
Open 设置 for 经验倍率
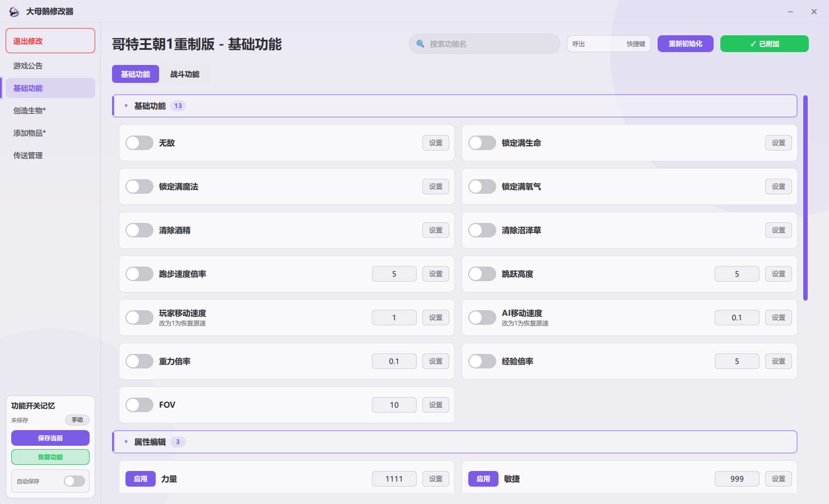[x=779, y=361]
